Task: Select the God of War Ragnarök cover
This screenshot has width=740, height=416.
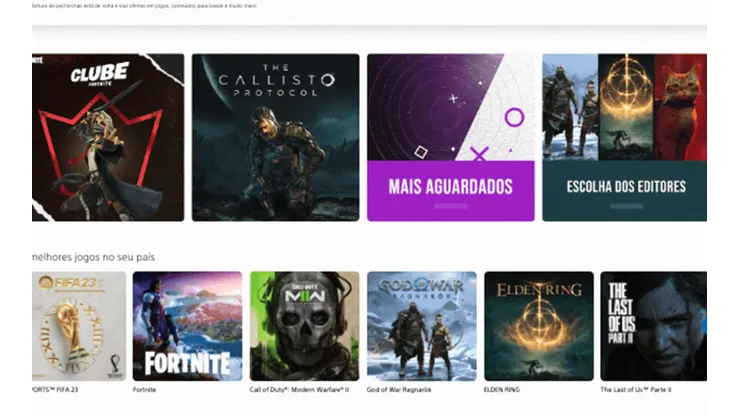Action: click(422, 326)
